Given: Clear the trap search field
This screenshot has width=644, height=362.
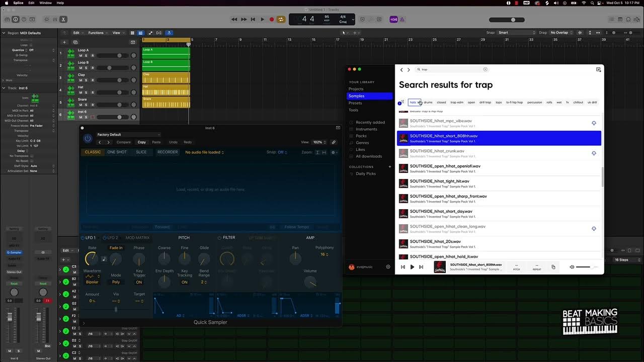Looking at the screenshot, I should click(x=486, y=69).
